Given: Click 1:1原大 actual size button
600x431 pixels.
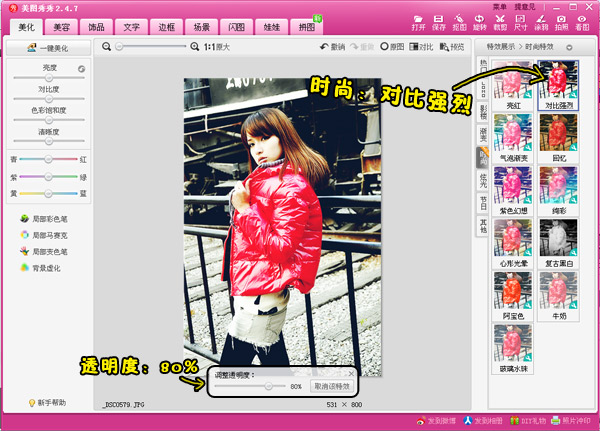Looking at the screenshot, I should 217,47.
